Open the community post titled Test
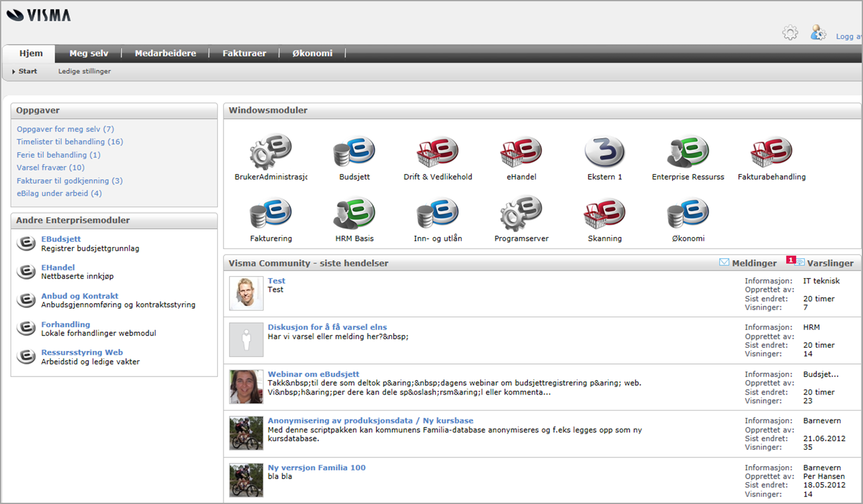Viewport: 863px width, 504px height. tap(276, 281)
